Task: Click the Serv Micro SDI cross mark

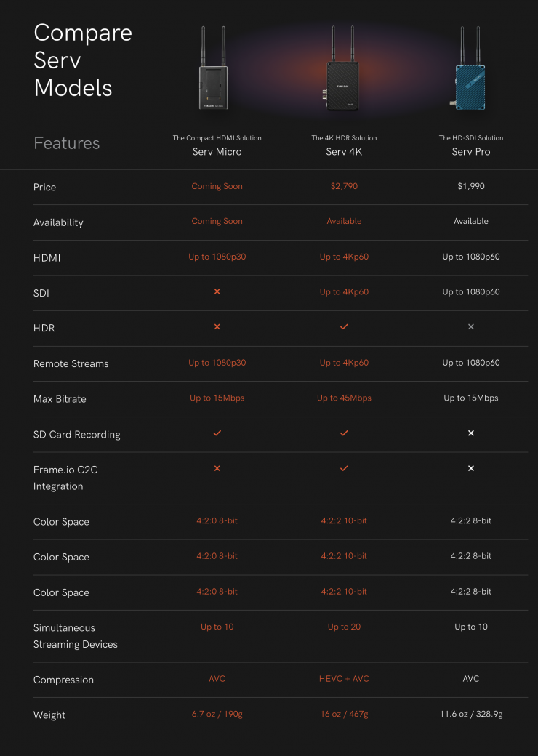Action: coord(217,291)
